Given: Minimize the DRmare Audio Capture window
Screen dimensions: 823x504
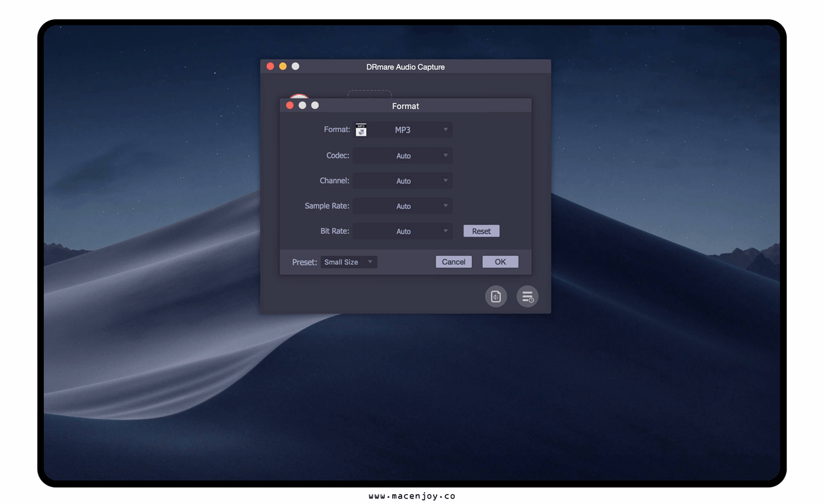Looking at the screenshot, I should tap(283, 67).
